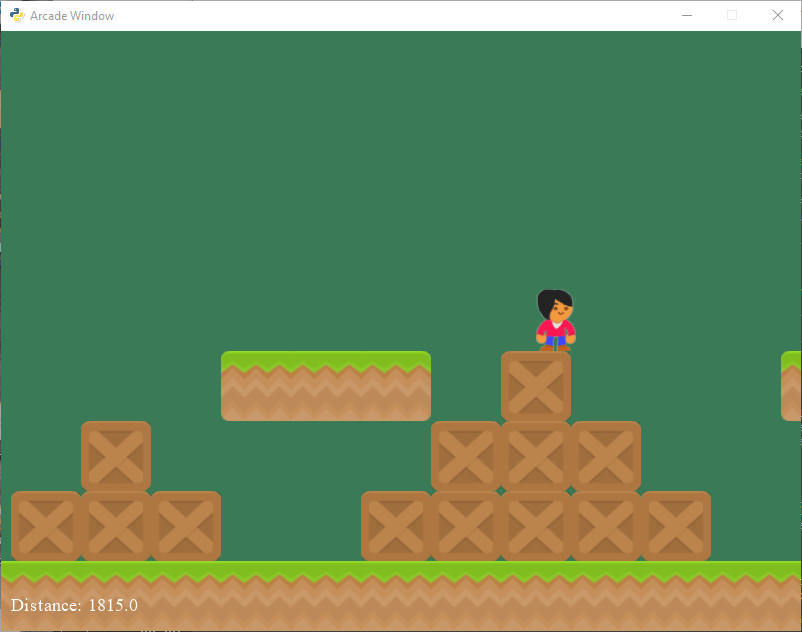802x632 pixels.
Task: Click the center crate in the pyramid's middle row
Action: click(x=536, y=457)
